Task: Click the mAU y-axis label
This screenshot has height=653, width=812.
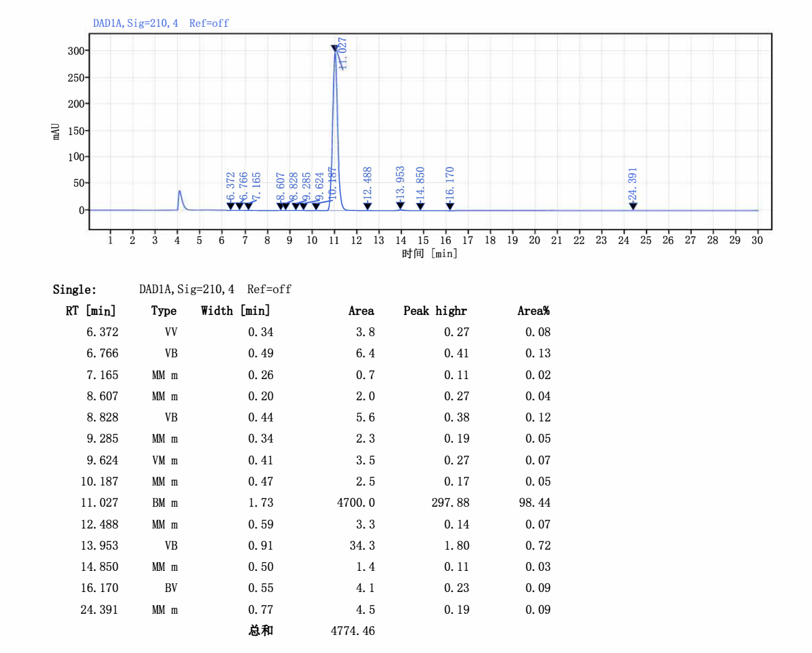Action: (56, 131)
